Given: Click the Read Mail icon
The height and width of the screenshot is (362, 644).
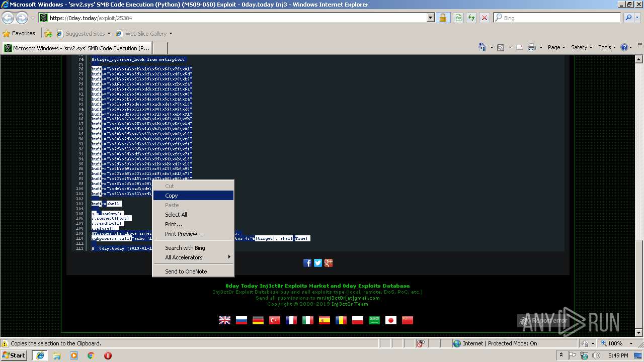Looking at the screenshot, I should 519,47.
